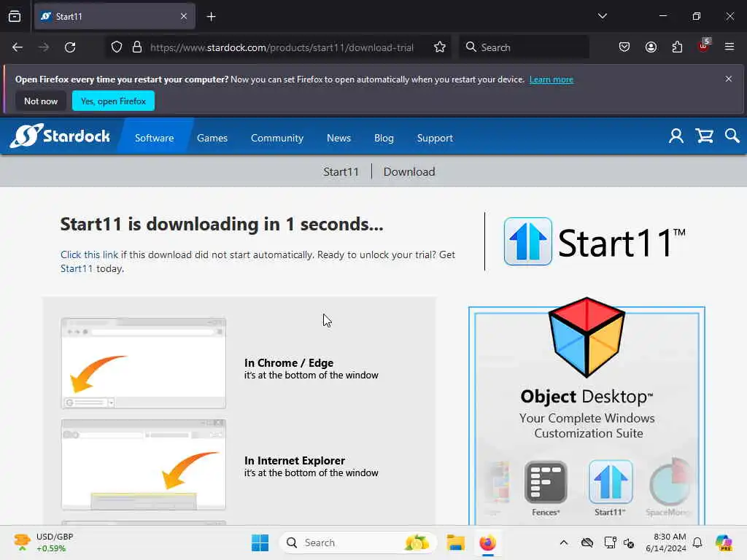This screenshot has height=560, width=747.
Task: Open the display network tray icon
Action: 610,542
